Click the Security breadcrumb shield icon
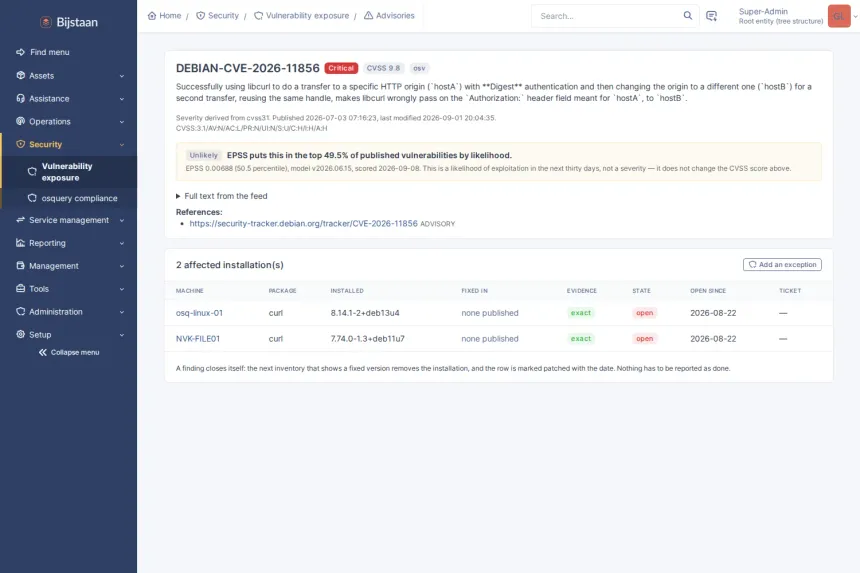 coord(200,15)
